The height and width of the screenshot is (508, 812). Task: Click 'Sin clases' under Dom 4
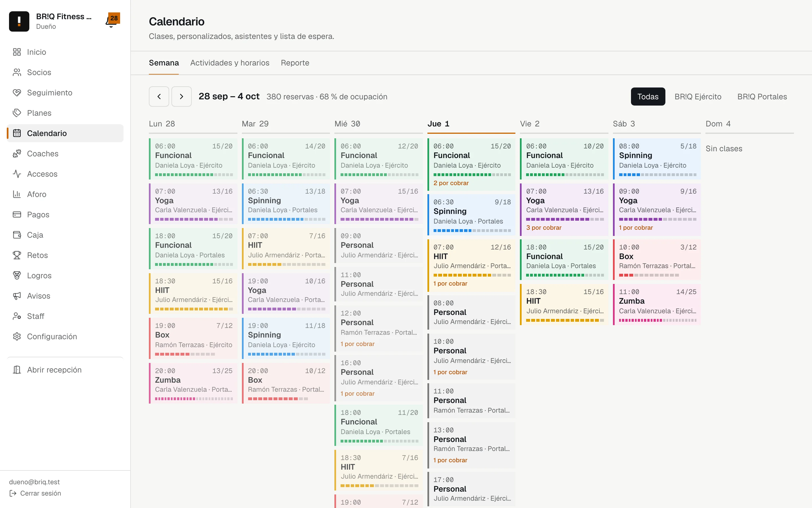[x=724, y=148]
